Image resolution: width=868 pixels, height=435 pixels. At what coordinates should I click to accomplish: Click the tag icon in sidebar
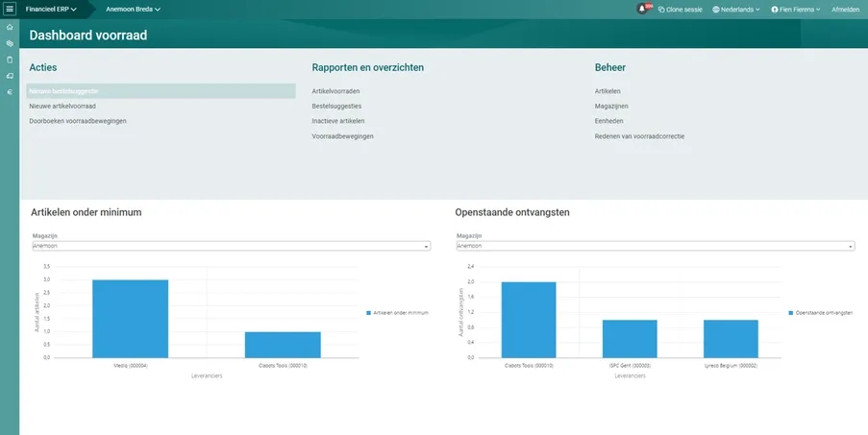pos(10,76)
